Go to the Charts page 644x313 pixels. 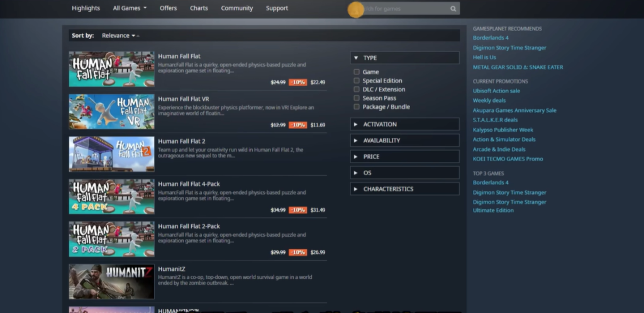point(199,8)
